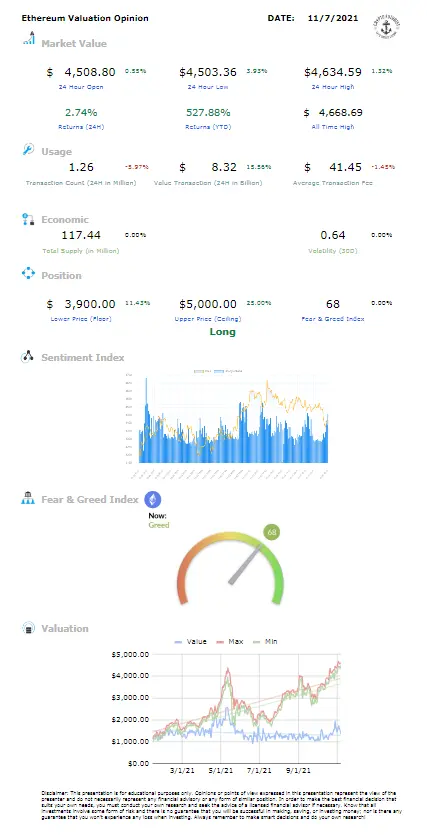Image resolution: width=427 pixels, height=835 pixels.
Task: Click the Sentiment Index section icon
Action: pyautogui.click(x=28, y=357)
